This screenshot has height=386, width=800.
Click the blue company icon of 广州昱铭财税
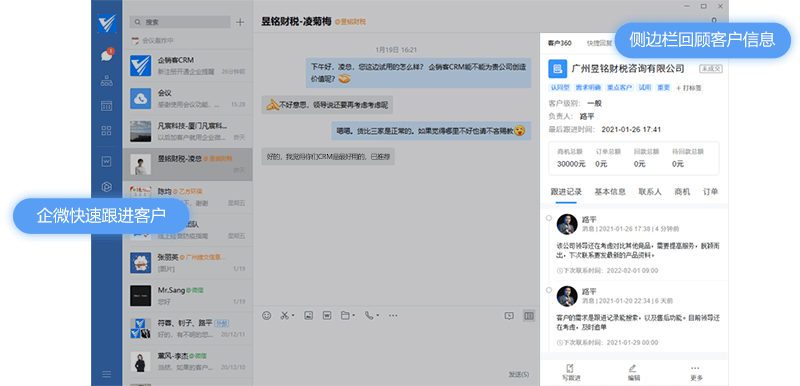click(x=558, y=69)
